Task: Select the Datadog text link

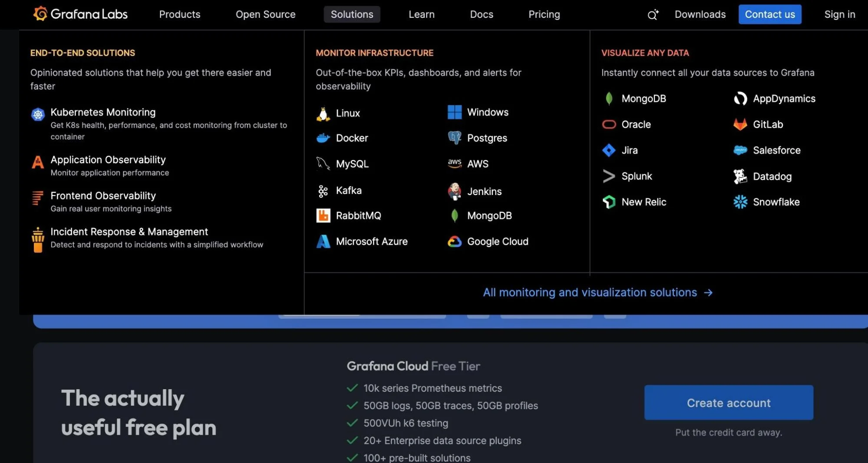Action: pos(772,176)
